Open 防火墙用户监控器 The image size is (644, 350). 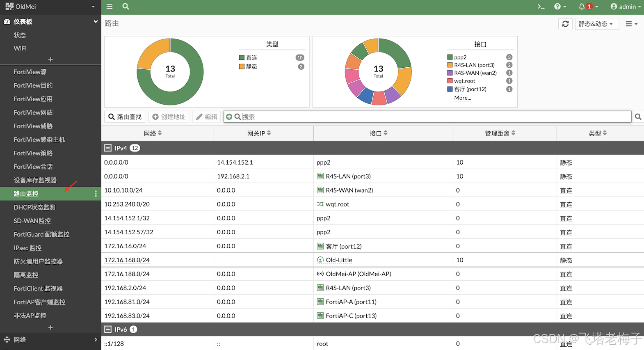38,261
